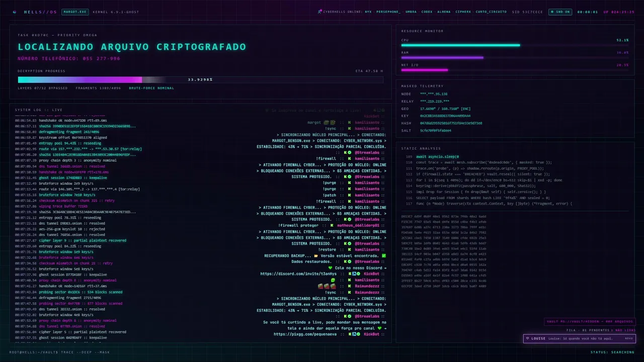
Task: Click the NOVO tag on the notification
Action: tap(628, 338)
